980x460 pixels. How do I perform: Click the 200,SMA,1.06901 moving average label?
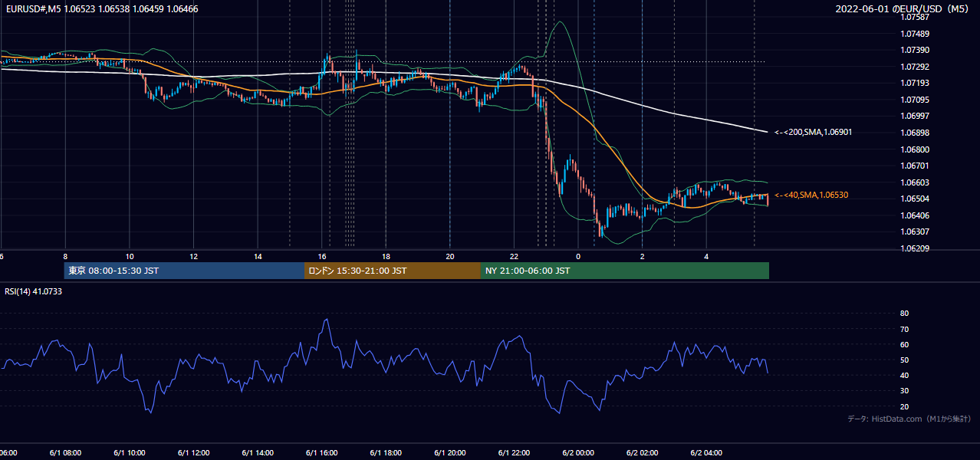tap(813, 132)
